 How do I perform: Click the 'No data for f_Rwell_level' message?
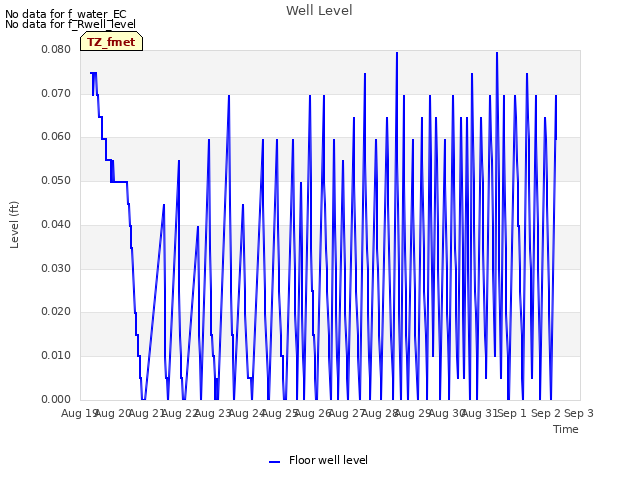(70, 24)
